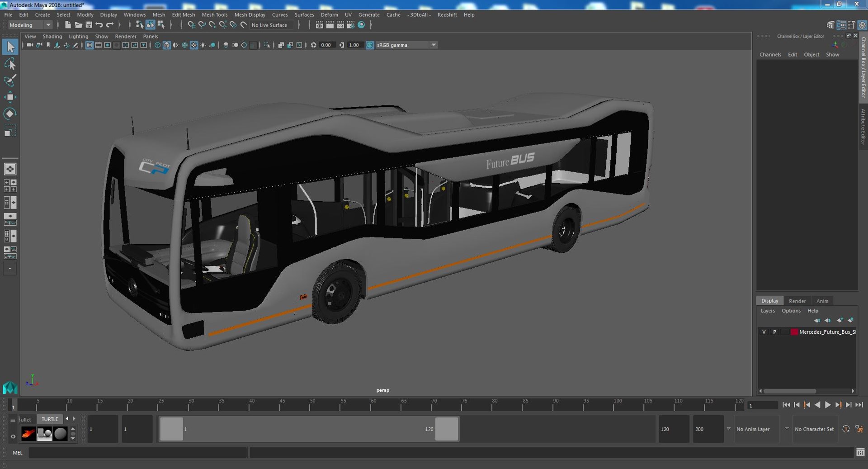Switch to the Anim layer tab
This screenshot has width=868, height=469.
tap(822, 301)
